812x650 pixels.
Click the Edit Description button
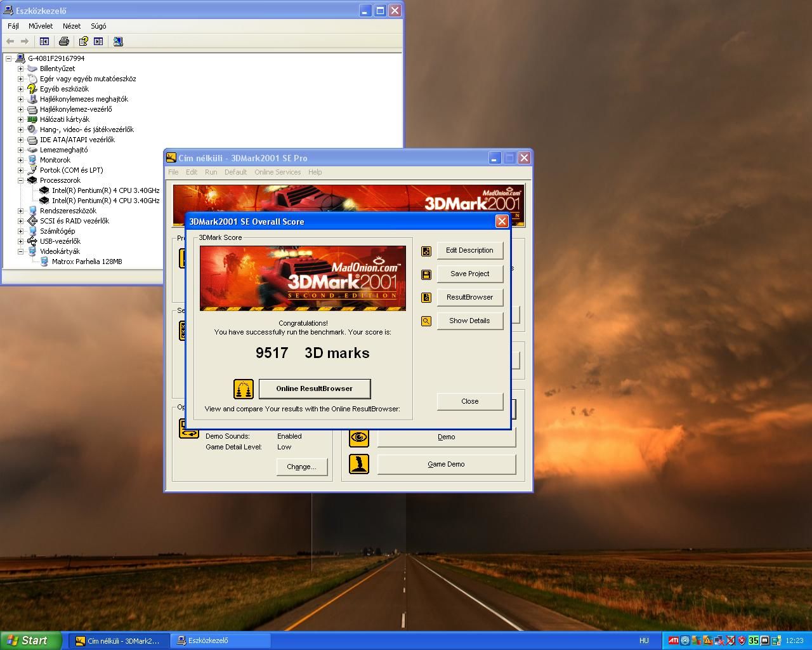[x=470, y=250]
